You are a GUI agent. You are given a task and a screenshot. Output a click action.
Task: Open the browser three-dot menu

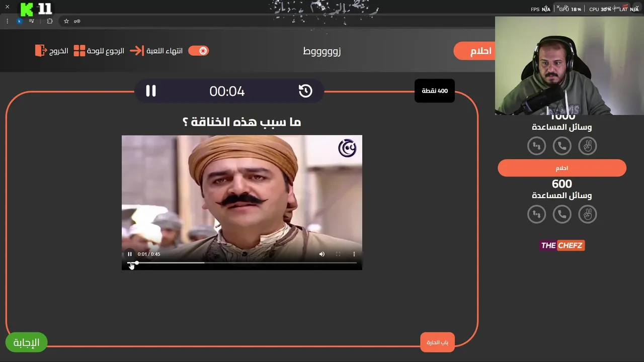[x=7, y=21]
